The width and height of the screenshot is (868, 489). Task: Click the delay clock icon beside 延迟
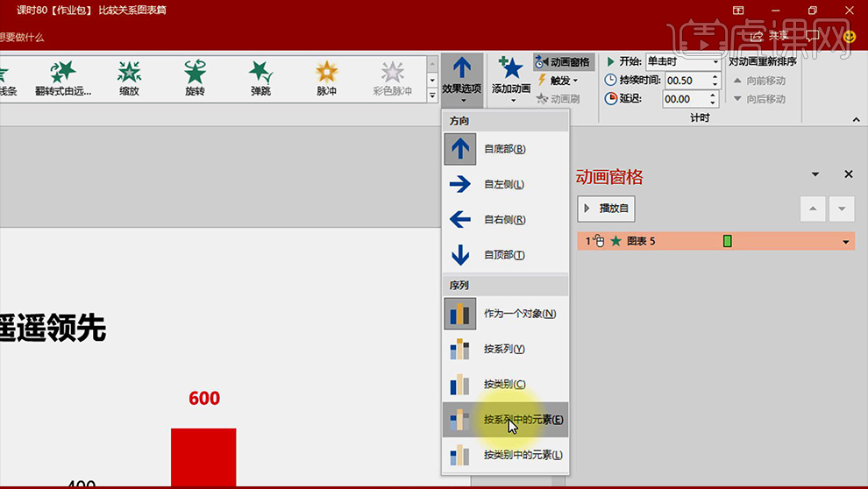(x=610, y=99)
